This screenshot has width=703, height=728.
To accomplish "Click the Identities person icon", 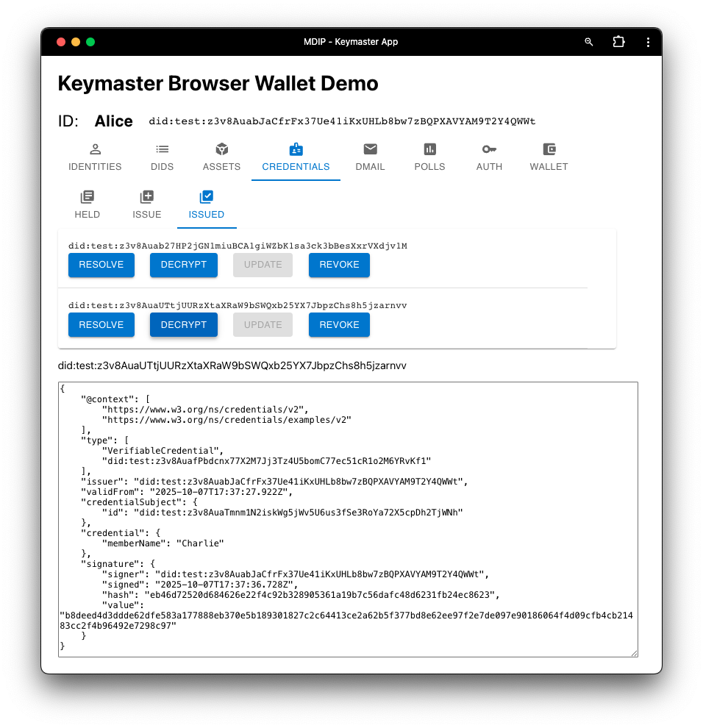I will tap(95, 149).
